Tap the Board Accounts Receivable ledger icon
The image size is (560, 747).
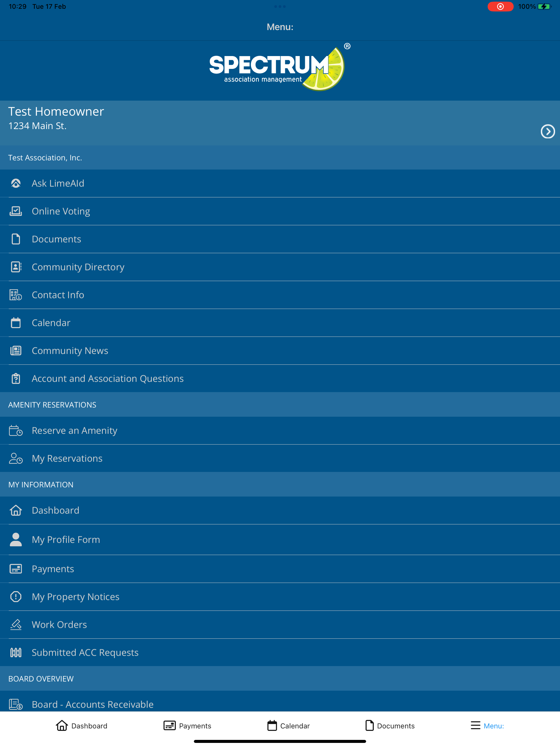16,704
